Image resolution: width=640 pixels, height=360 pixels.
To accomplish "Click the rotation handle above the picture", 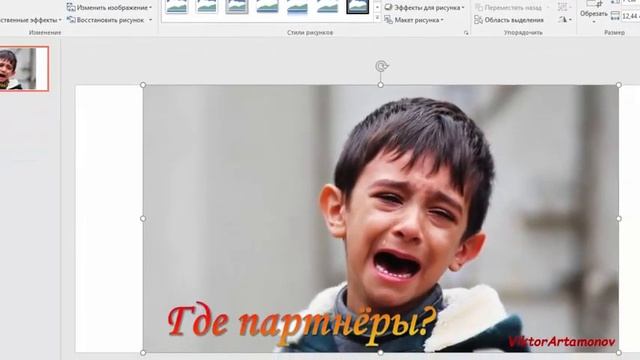I will pos(381,66).
